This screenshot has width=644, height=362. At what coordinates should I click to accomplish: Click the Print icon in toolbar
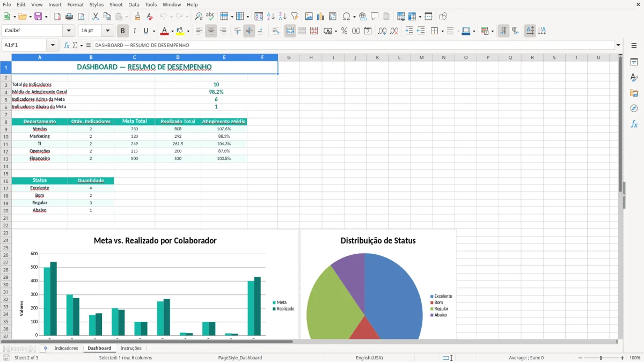click(69, 17)
